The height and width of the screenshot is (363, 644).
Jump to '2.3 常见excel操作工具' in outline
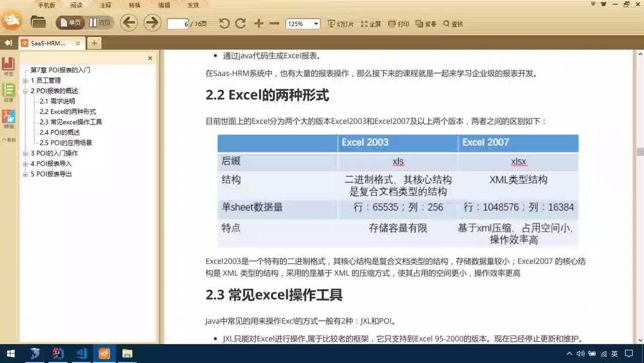point(71,122)
